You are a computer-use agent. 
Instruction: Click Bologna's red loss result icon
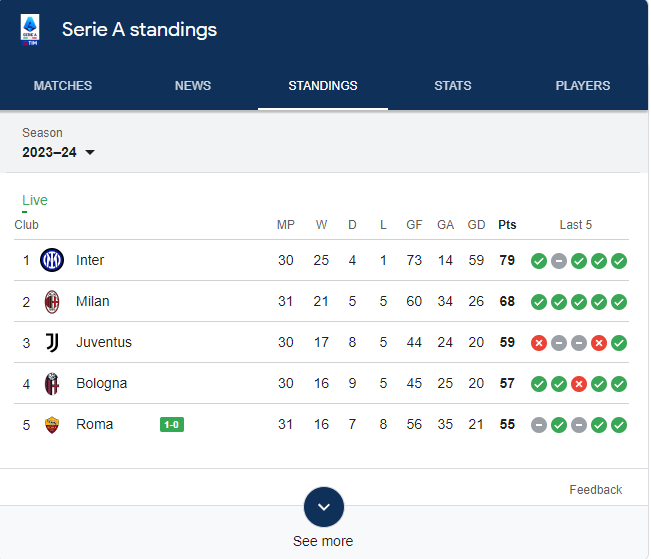(579, 384)
